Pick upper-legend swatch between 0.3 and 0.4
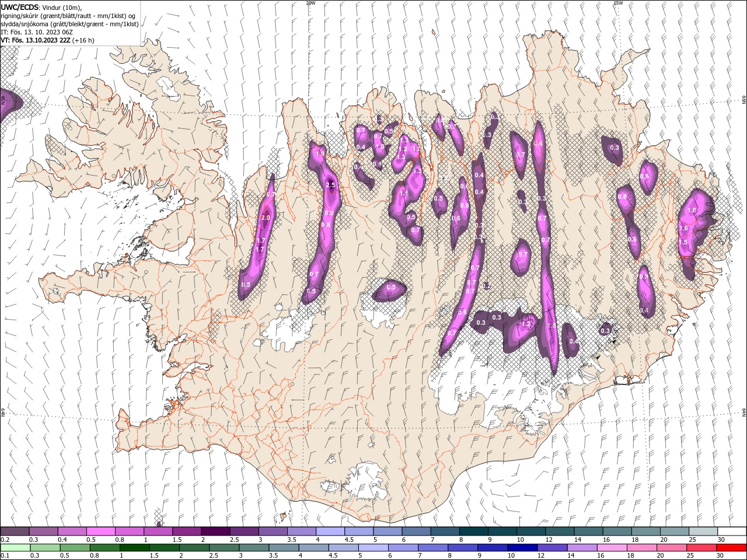The image size is (747, 560). click(x=43, y=531)
